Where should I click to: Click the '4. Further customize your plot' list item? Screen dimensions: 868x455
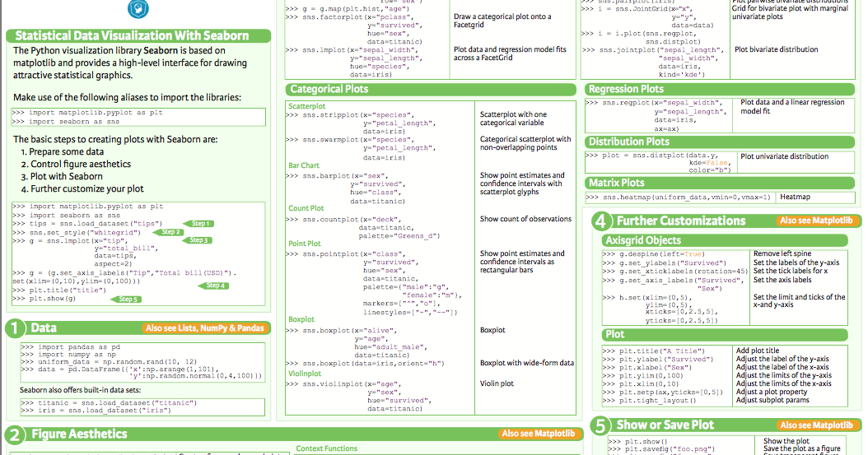coord(82,188)
